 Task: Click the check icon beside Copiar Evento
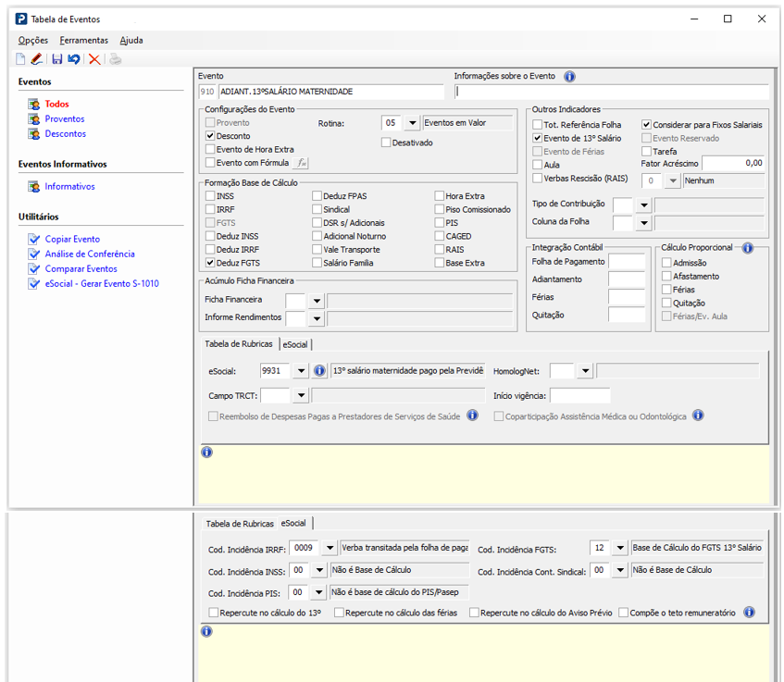click(x=33, y=239)
